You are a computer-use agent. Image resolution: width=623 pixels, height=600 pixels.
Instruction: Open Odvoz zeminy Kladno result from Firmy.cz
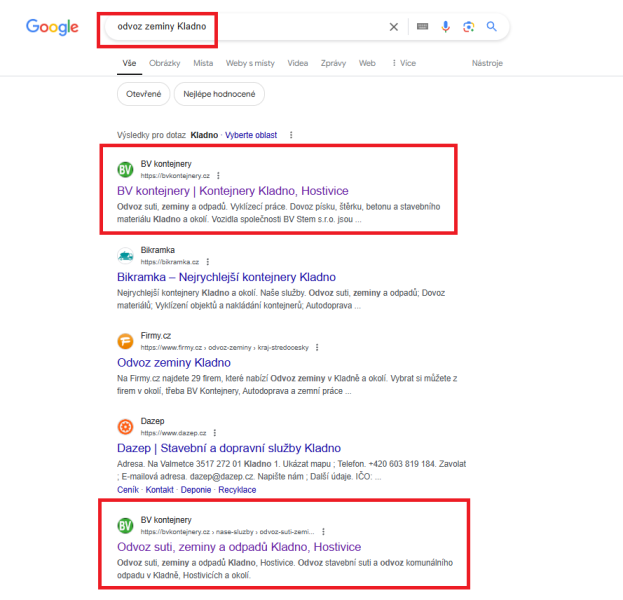click(x=174, y=363)
